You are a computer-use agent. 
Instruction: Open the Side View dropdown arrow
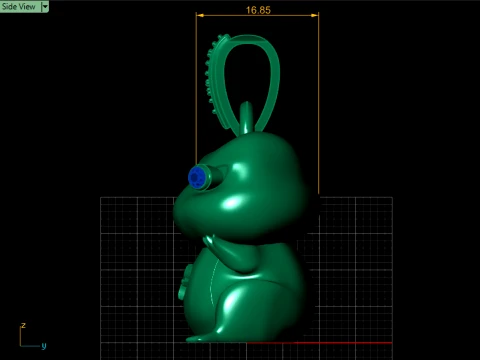pyautogui.click(x=45, y=6)
